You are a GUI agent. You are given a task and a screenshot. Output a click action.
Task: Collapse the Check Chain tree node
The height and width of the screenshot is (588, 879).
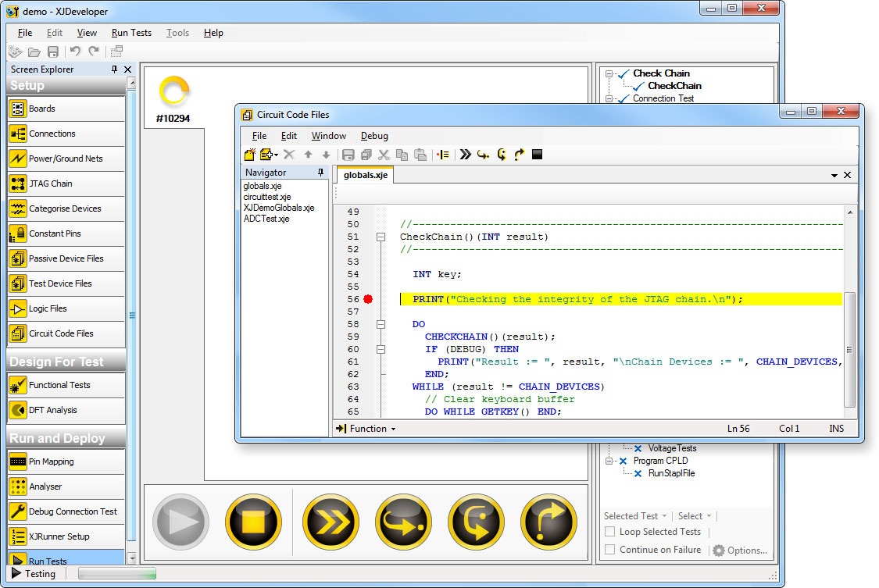(609, 73)
